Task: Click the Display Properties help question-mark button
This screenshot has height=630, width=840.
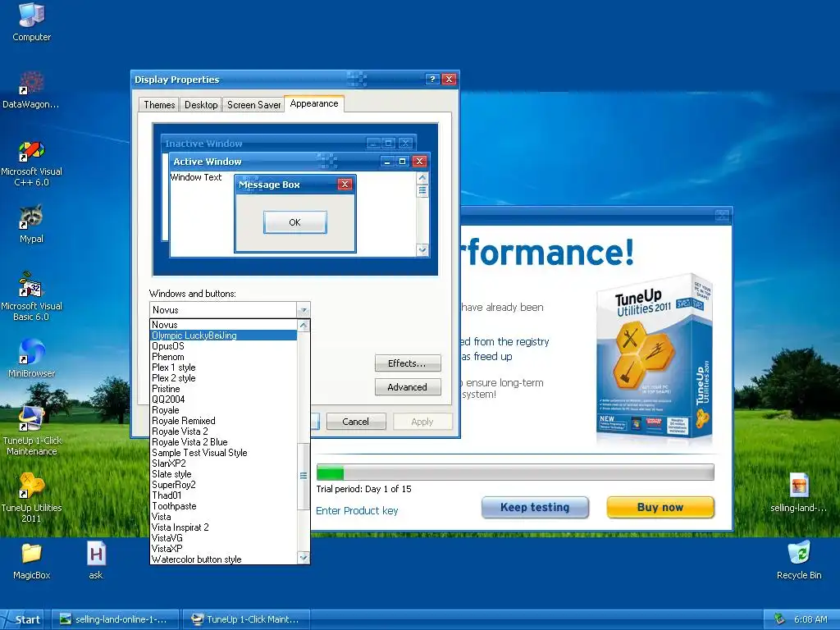Action: point(432,80)
